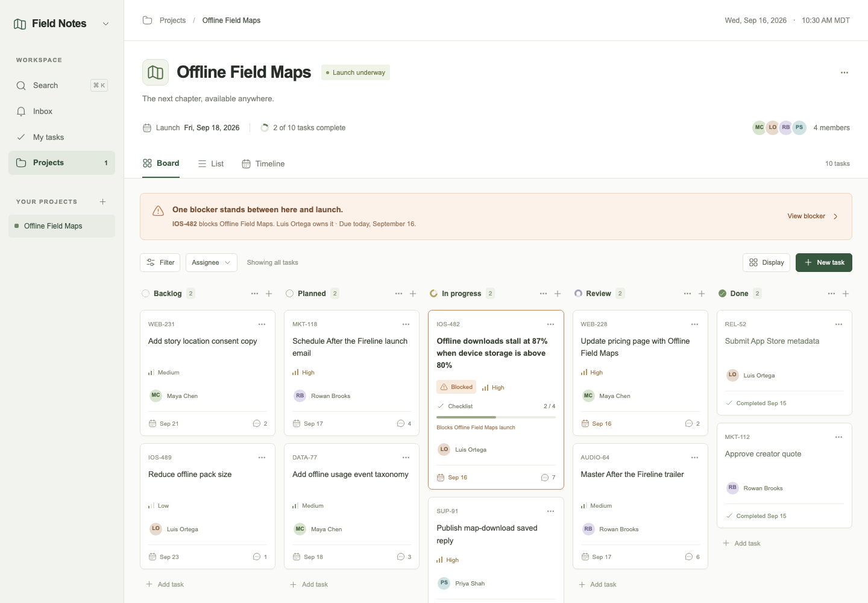868x603 pixels.
Task: Click the tasks complete progress ring
Action: (264, 128)
